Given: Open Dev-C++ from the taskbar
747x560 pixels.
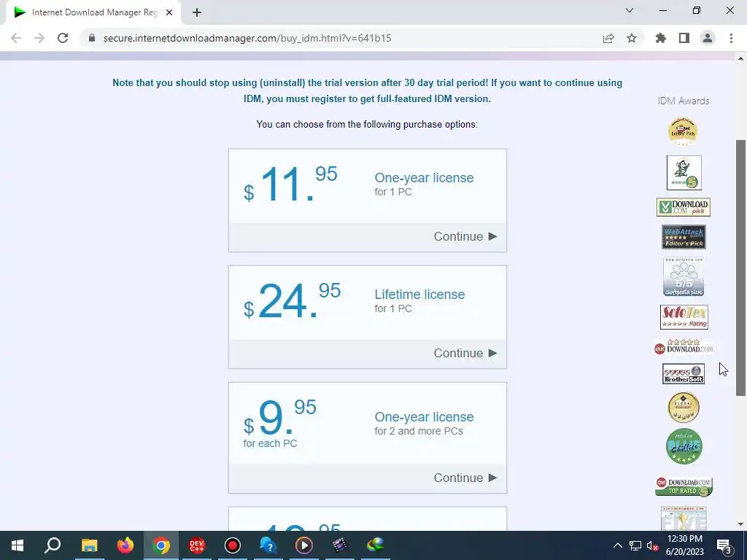Looking at the screenshot, I should click(x=197, y=545).
